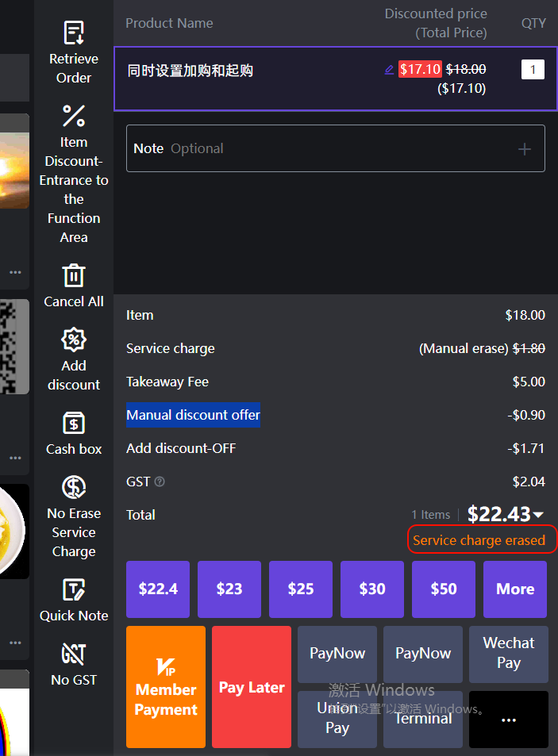The width and height of the screenshot is (558, 756).
Task: Select the Add discount badge icon
Action: pos(74,340)
